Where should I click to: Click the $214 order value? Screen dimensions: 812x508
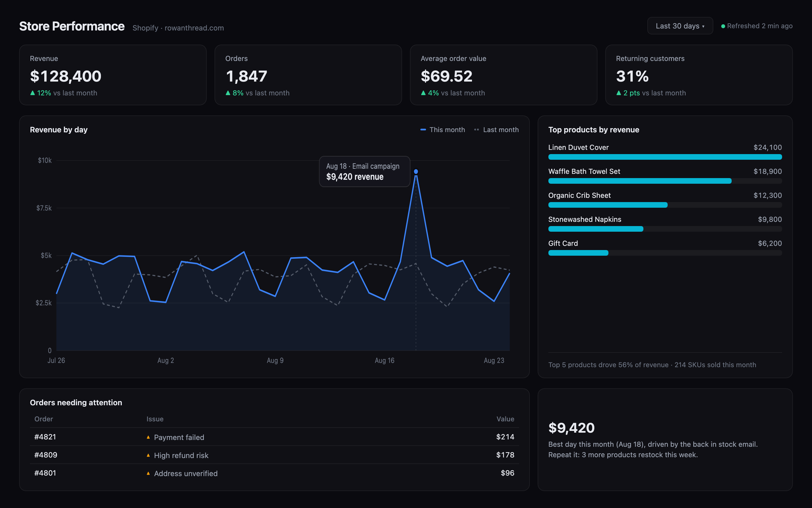tap(505, 437)
